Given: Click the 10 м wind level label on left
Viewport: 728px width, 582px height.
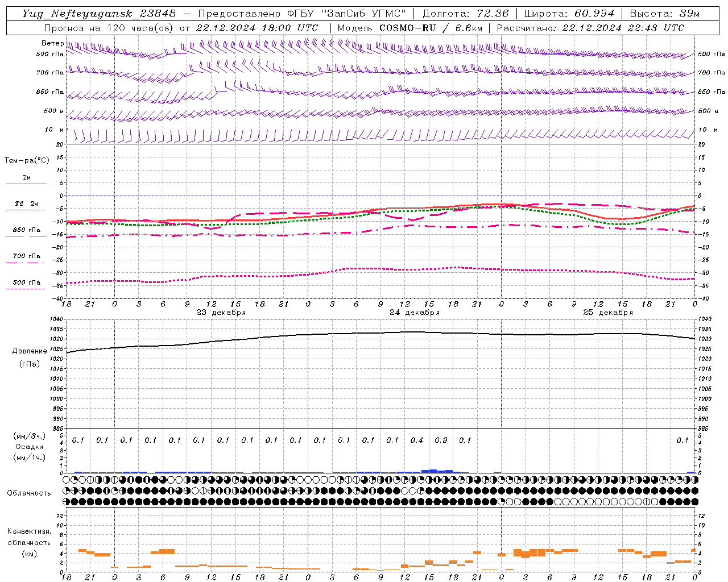Looking at the screenshot, I should point(54,130).
